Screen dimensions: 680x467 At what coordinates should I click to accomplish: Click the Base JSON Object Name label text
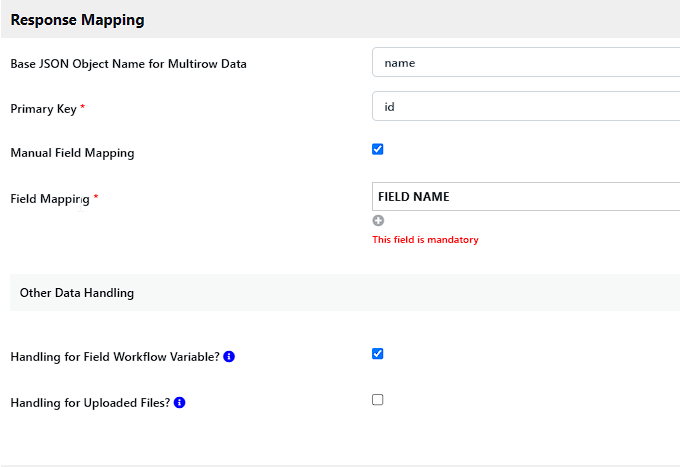pyautogui.click(x=128, y=64)
